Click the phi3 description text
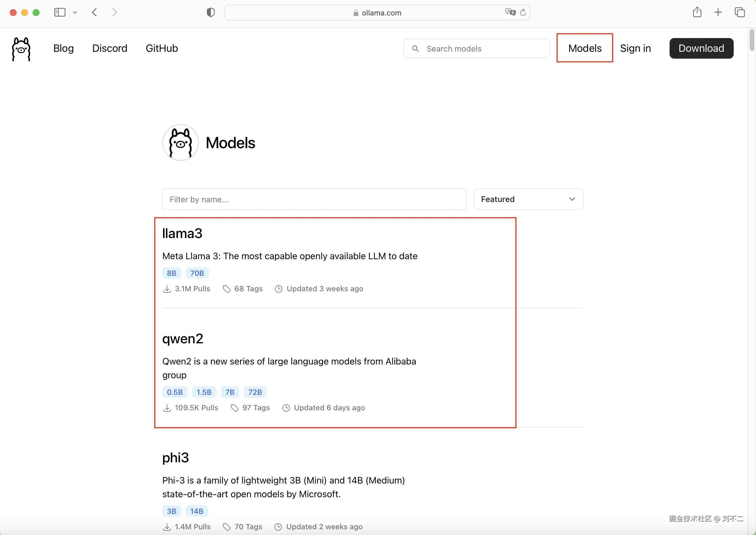This screenshot has width=756, height=535. [x=284, y=487]
